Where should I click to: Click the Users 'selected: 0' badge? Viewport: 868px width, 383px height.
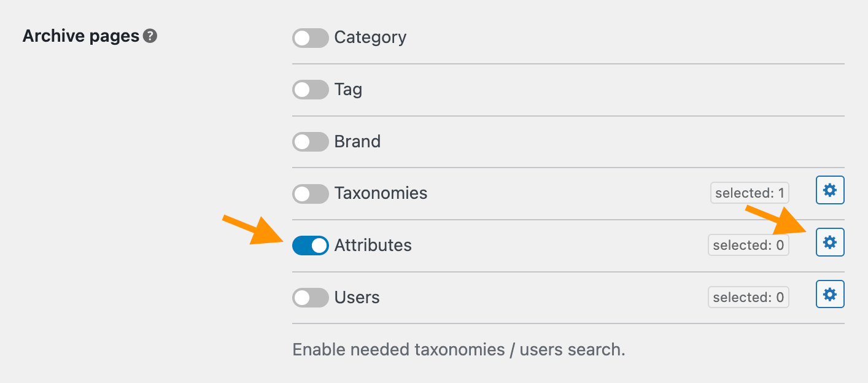(748, 298)
